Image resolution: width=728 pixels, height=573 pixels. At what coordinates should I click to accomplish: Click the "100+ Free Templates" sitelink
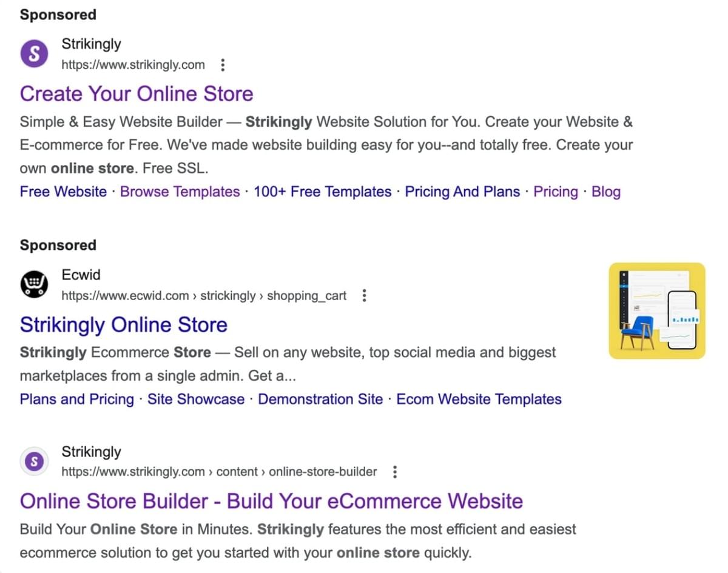pyautogui.click(x=322, y=192)
